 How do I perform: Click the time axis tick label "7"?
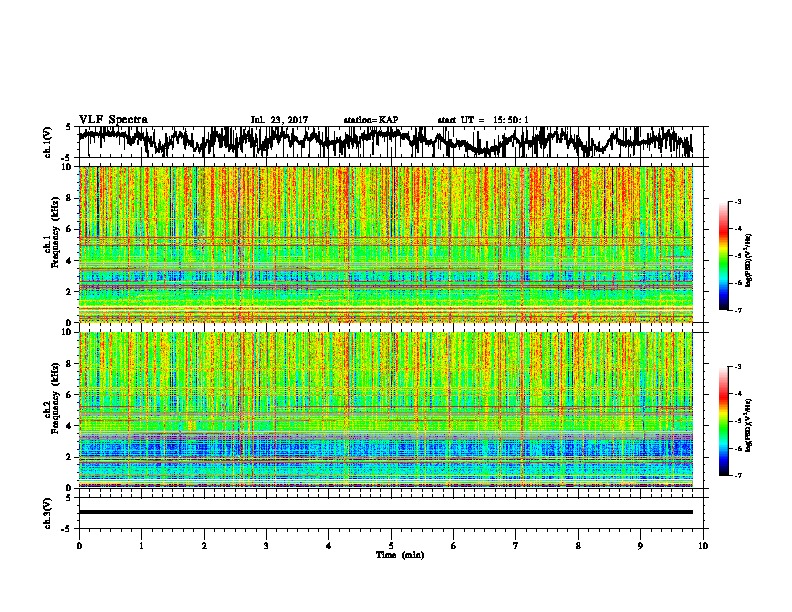tap(516, 546)
